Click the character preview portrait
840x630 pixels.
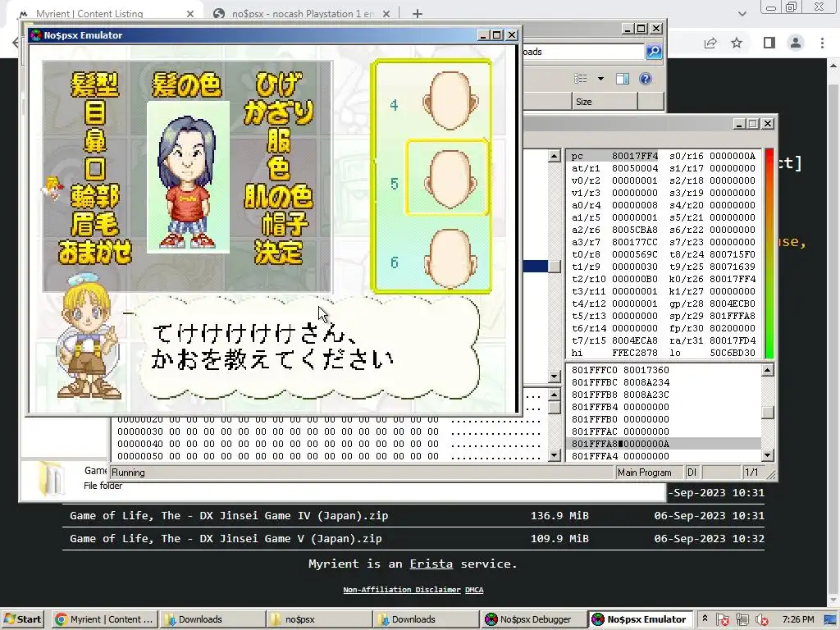click(188, 177)
